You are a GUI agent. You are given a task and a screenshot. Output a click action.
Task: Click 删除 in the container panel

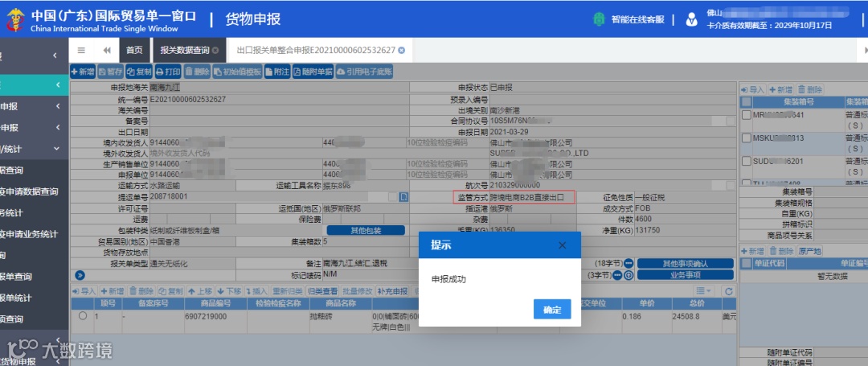(810, 90)
